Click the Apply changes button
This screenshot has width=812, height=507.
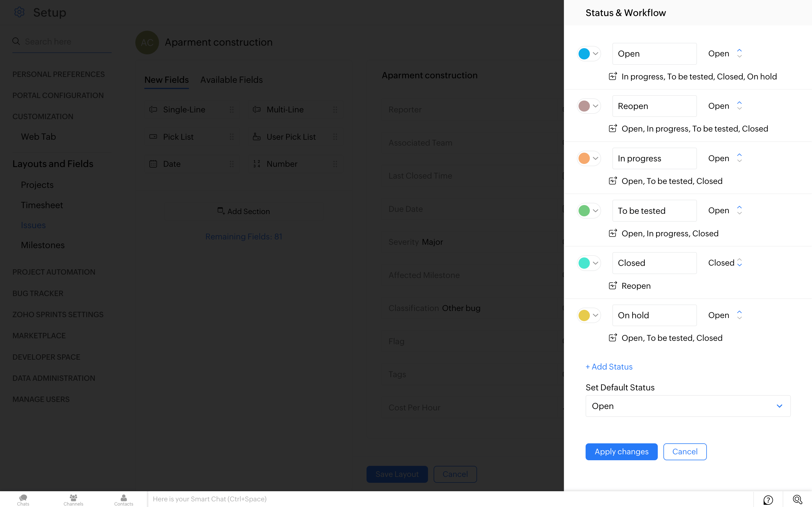pyautogui.click(x=621, y=452)
